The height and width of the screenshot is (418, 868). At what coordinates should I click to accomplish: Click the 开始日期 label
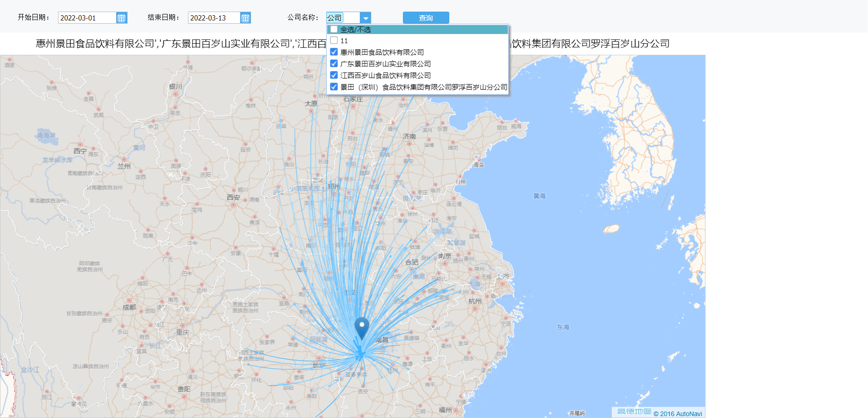[x=33, y=18]
